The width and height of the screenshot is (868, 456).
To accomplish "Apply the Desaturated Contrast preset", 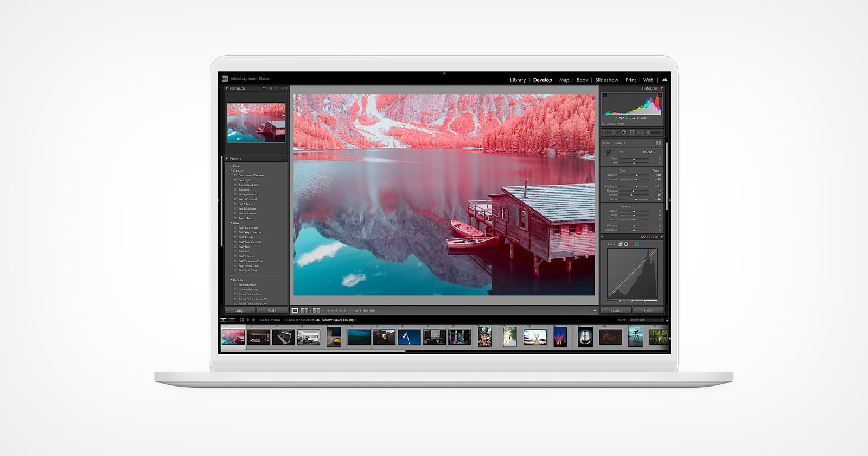I will (252, 175).
